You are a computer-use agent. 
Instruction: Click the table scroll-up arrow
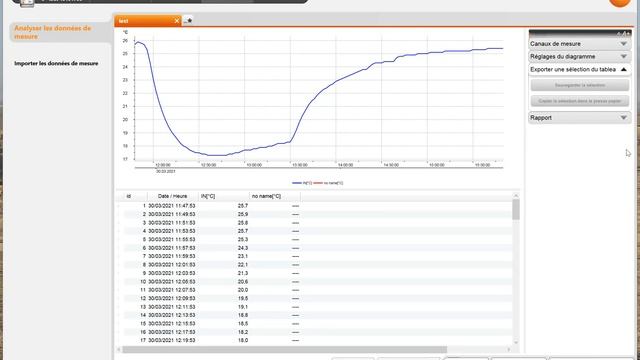pos(516,196)
